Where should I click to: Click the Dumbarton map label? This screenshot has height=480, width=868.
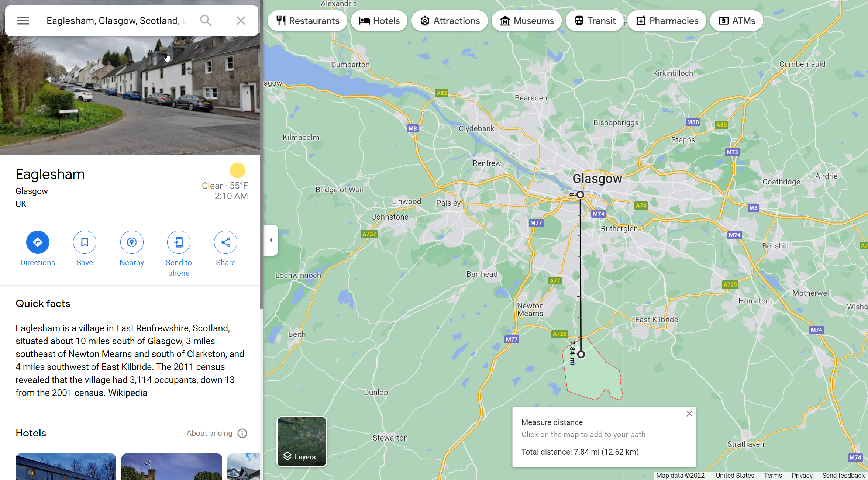[350, 65]
